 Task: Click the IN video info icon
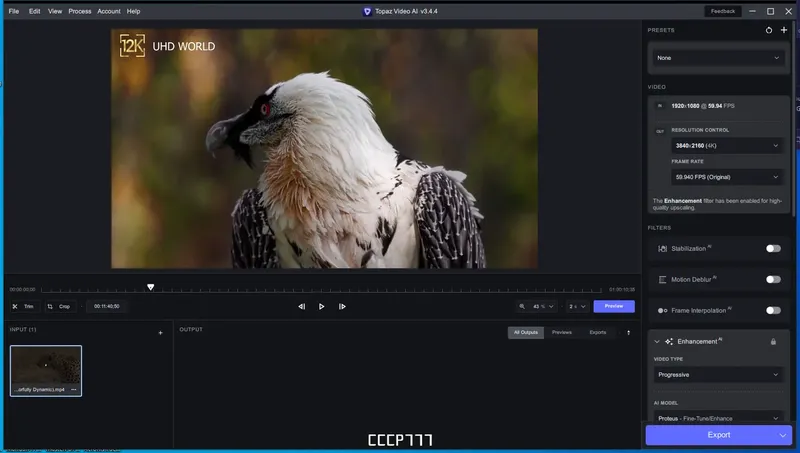tap(660, 106)
